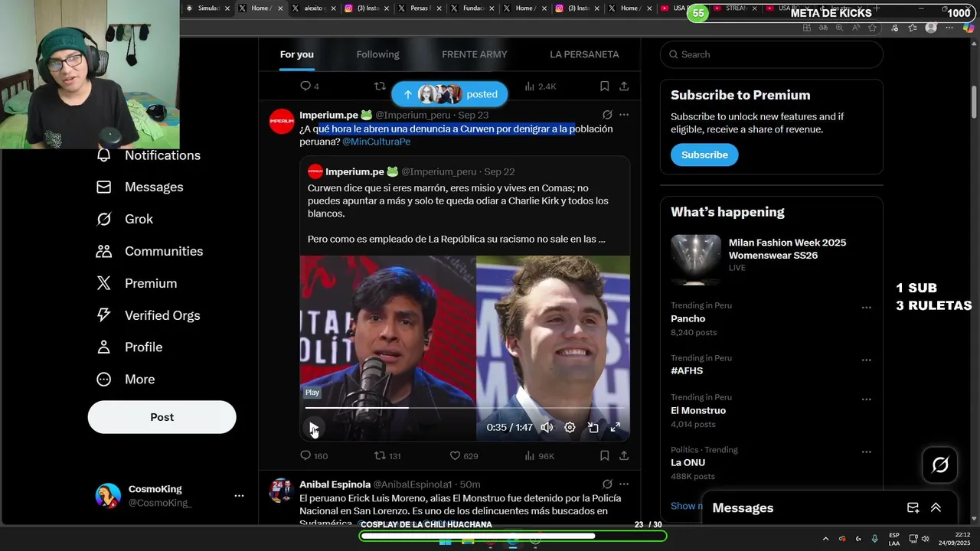980x551 pixels.
Task: Open Grok actions on Imperium.pe post
Action: [x=607, y=115]
